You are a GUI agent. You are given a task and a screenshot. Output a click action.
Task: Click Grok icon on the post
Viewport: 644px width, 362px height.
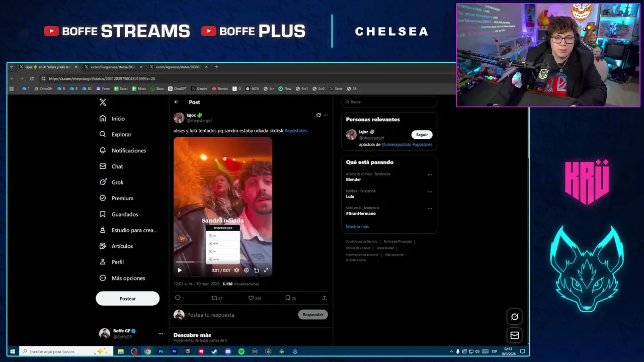point(318,115)
